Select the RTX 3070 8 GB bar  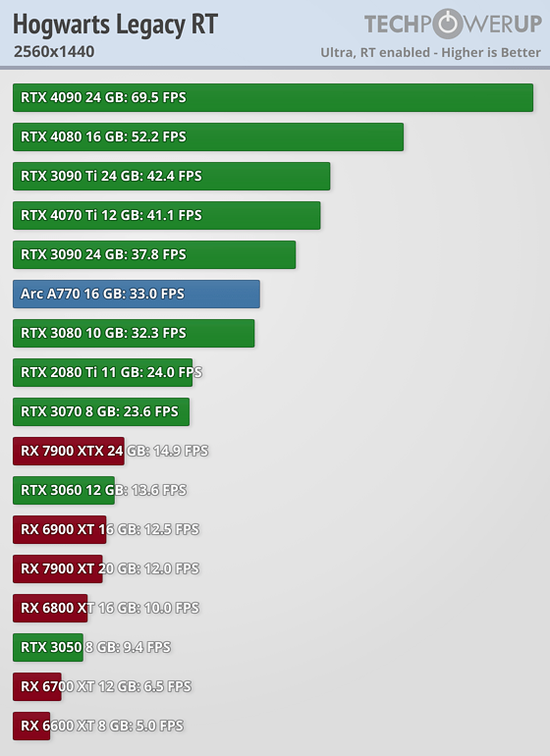(101, 411)
